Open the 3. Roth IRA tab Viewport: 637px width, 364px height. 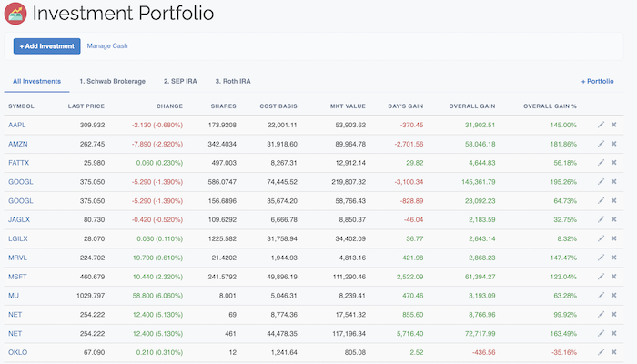tap(233, 81)
